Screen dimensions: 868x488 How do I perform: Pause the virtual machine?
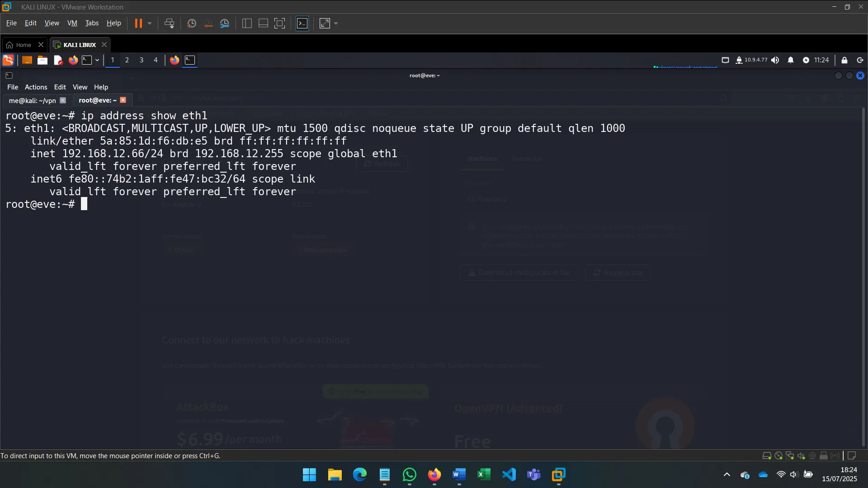[139, 23]
